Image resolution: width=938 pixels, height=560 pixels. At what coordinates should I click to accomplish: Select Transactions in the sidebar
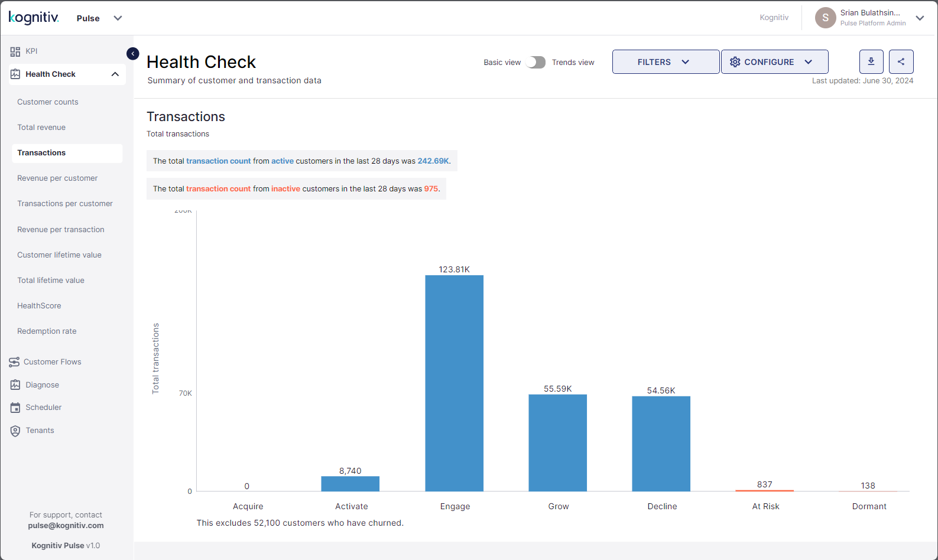pyautogui.click(x=67, y=153)
